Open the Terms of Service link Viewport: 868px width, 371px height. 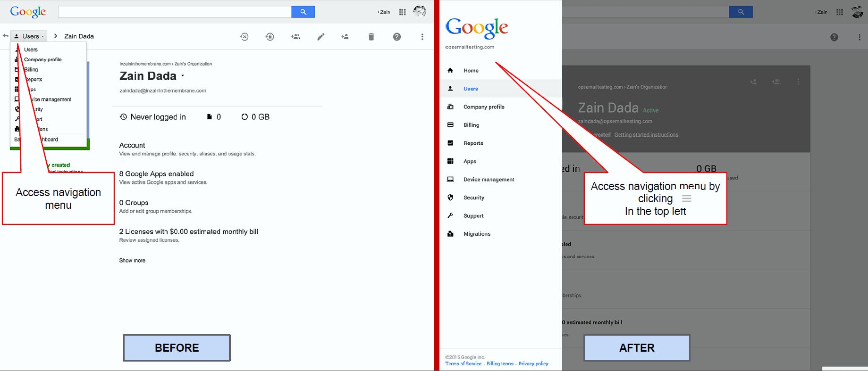(463, 363)
